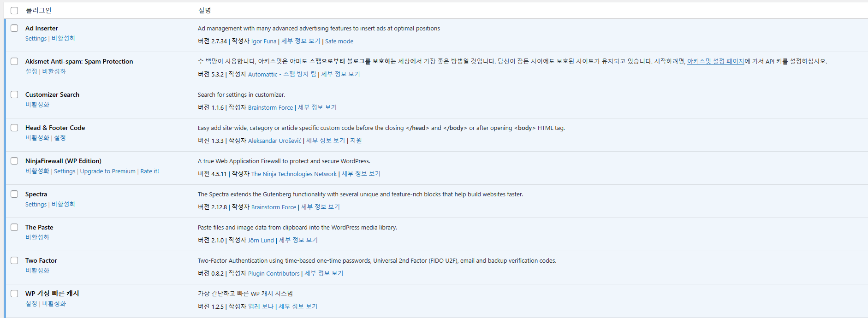The width and height of the screenshot is (868, 318).
Task: Click the Safe mode link
Action: pyautogui.click(x=339, y=41)
